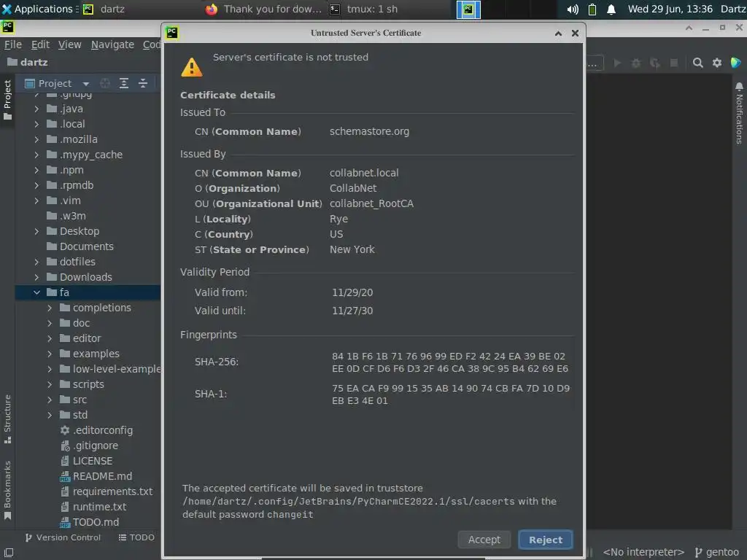Open the Bookmarks tool window
Screen dimensions: 747x560
pyautogui.click(x=7, y=491)
